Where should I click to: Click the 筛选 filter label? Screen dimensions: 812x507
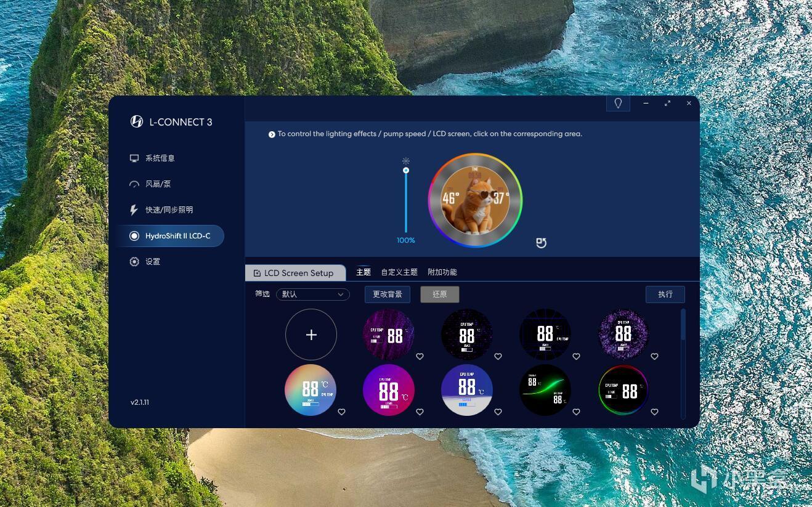click(262, 294)
